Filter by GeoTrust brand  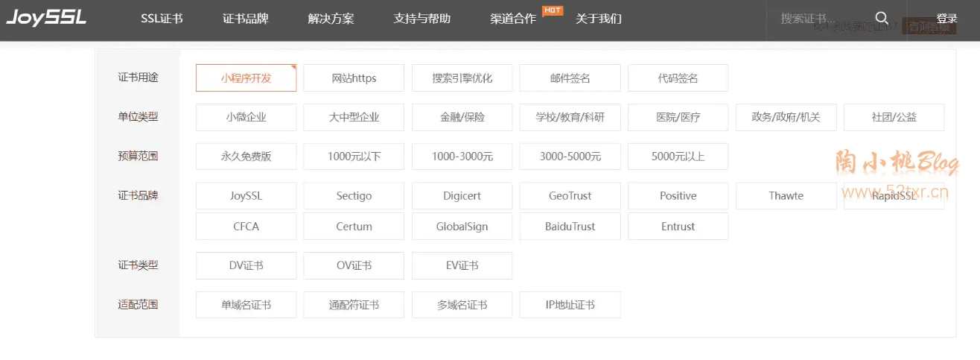[570, 196]
